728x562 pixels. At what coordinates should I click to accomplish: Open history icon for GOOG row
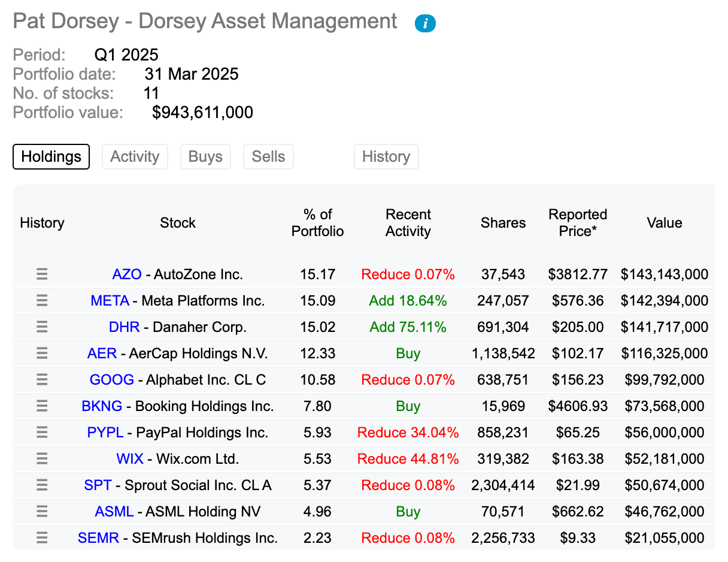coord(42,380)
